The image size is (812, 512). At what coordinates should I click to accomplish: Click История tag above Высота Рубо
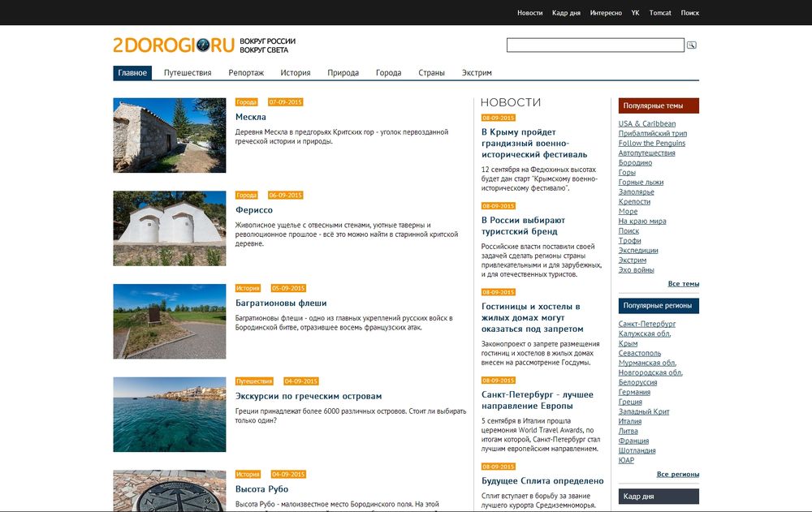[248, 474]
